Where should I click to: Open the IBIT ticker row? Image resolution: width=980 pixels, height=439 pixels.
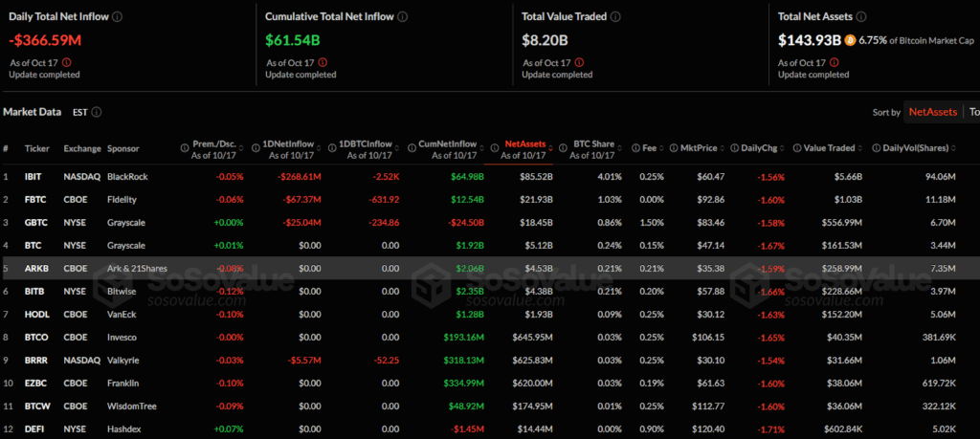click(x=35, y=177)
